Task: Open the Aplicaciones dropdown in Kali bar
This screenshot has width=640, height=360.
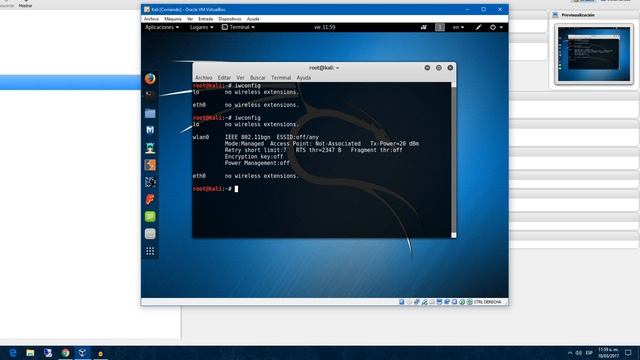Action: point(162,27)
